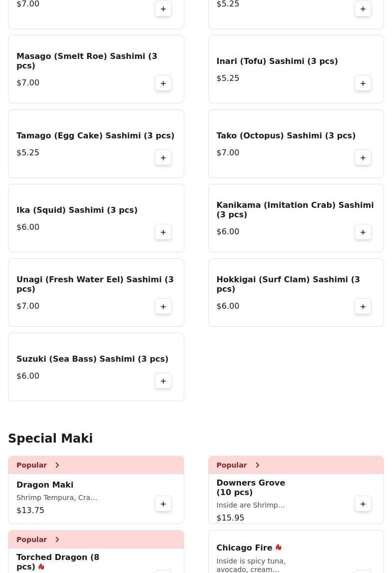Add Inari Tofu Sashimi with plus button
This screenshot has width=392, height=573.
click(363, 83)
